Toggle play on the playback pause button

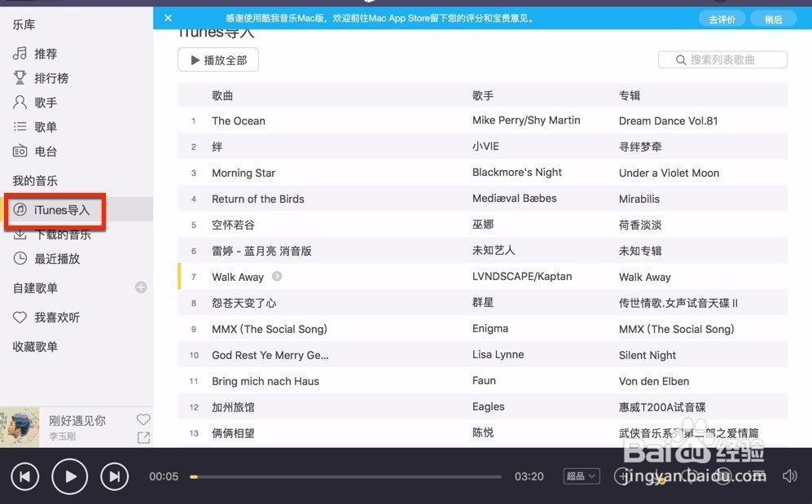[x=69, y=476]
